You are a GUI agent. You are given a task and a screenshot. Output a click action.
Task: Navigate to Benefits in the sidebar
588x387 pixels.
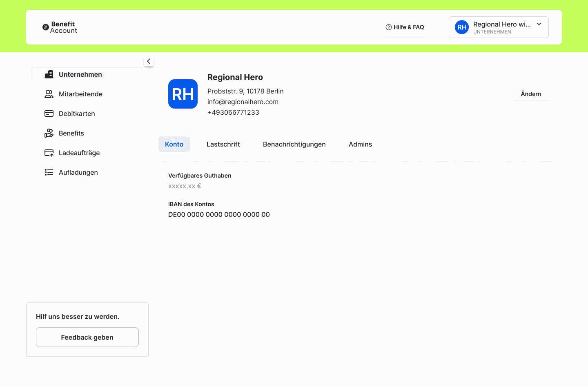tap(71, 133)
